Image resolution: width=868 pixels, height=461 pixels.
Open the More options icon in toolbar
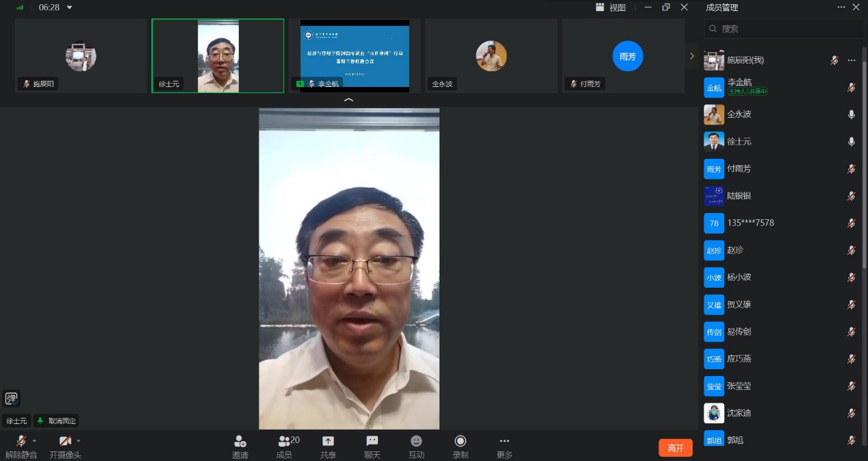click(x=505, y=442)
